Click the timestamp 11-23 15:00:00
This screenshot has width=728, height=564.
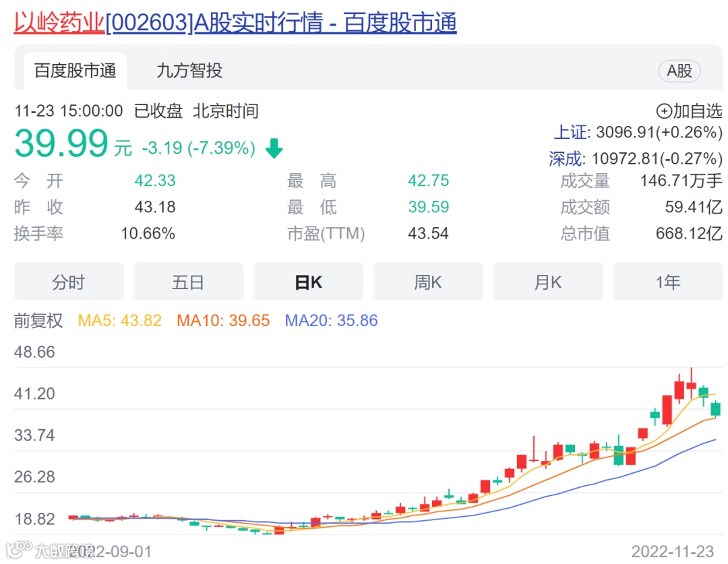[x=69, y=111]
